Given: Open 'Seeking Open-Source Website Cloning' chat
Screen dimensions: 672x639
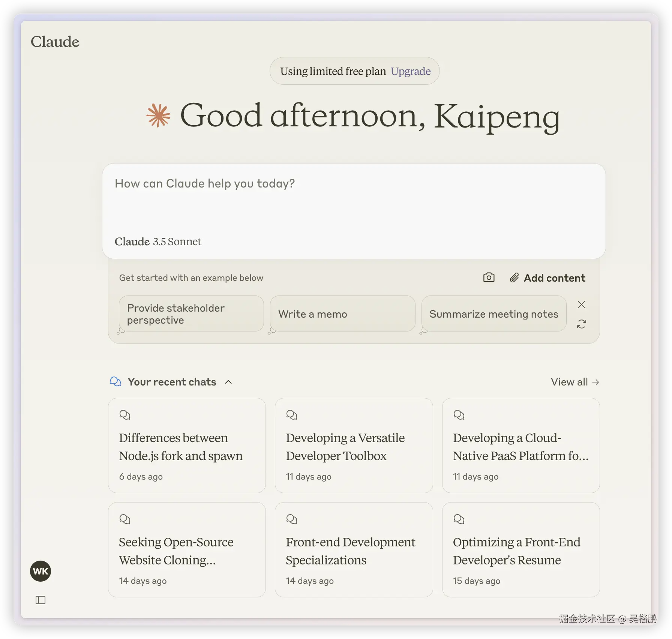Looking at the screenshot, I should (187, 550).
